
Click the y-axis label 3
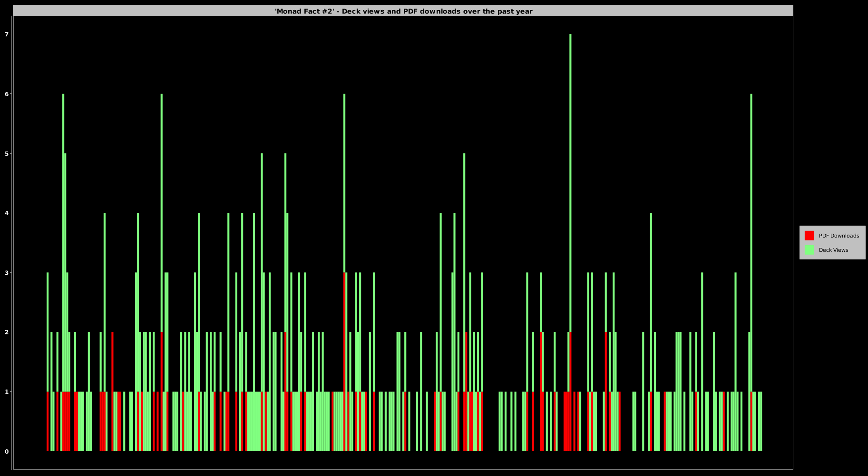[x=7, y=273]
